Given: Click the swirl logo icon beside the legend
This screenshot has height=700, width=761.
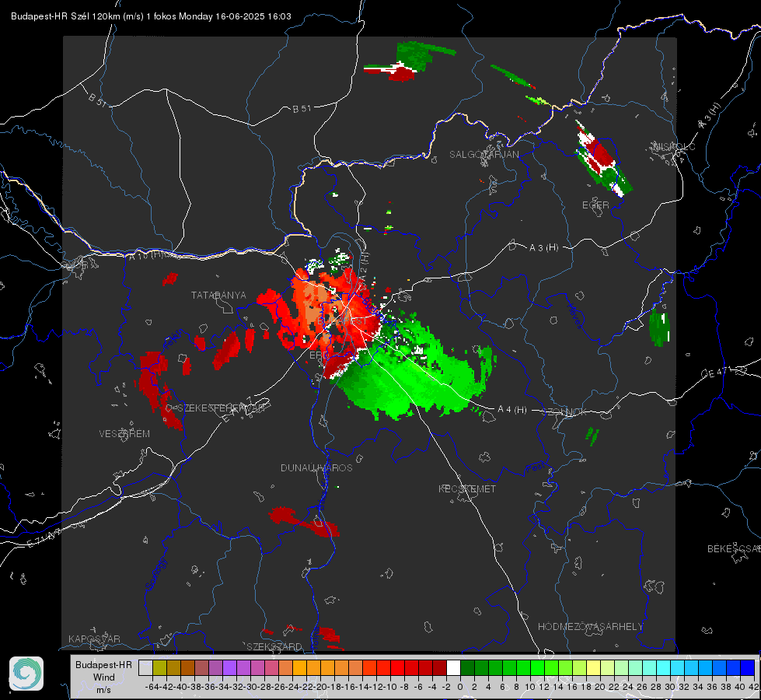Looking at the screenshot, I should click(x=26, y=674).
